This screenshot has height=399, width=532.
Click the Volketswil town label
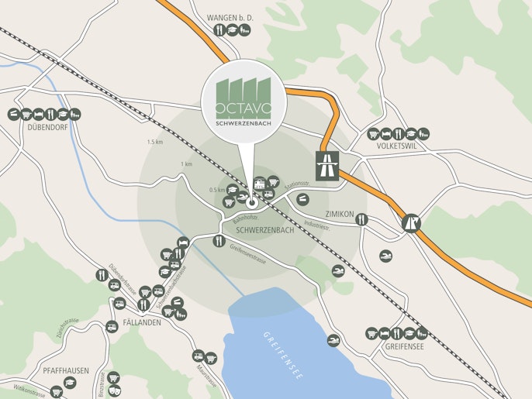point(396,146)
